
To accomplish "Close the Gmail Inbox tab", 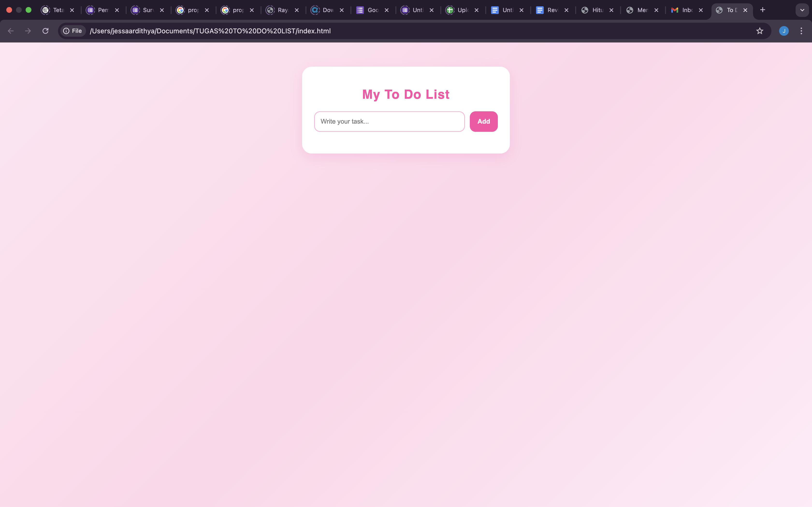I will tap(701, 10).
